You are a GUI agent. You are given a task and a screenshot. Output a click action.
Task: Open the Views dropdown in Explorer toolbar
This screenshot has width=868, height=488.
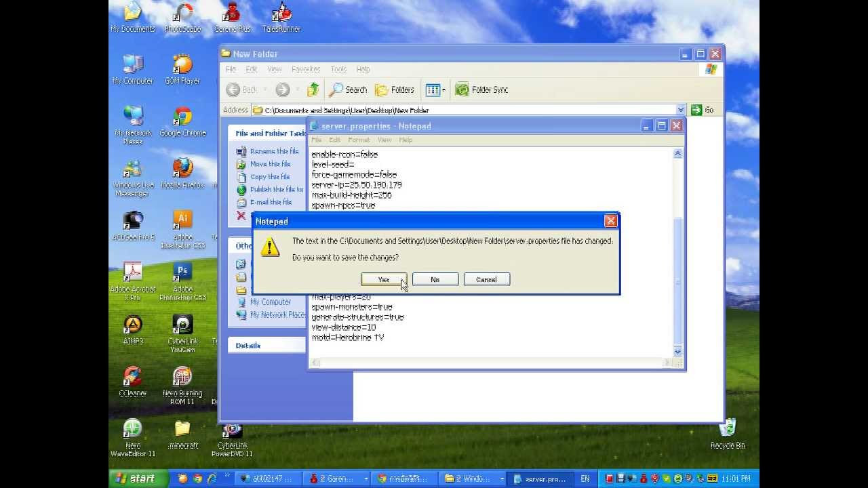click(x=435, y=89)
